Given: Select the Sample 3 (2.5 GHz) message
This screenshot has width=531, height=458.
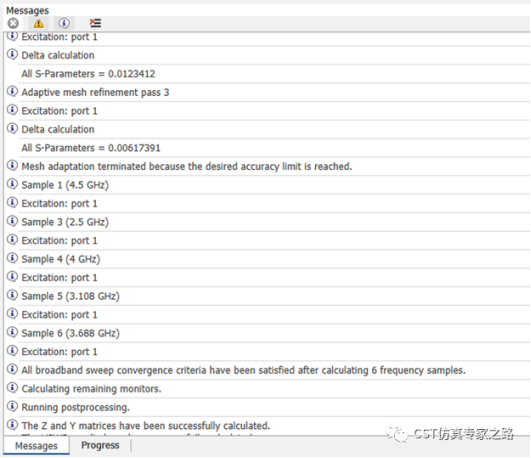Looking at the screenshot, I should click(65, 222).
